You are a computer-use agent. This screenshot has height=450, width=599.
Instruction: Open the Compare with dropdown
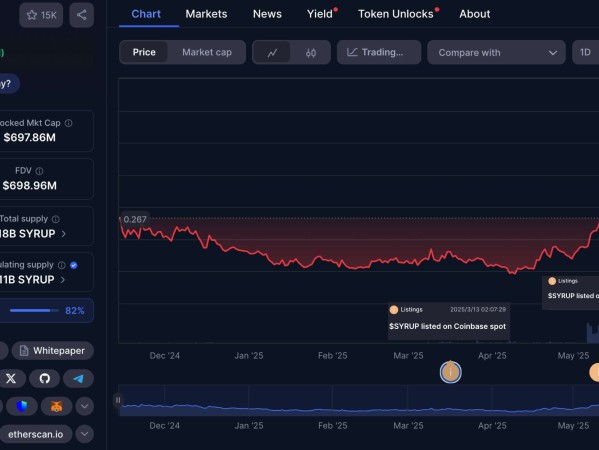coord(496,52)
